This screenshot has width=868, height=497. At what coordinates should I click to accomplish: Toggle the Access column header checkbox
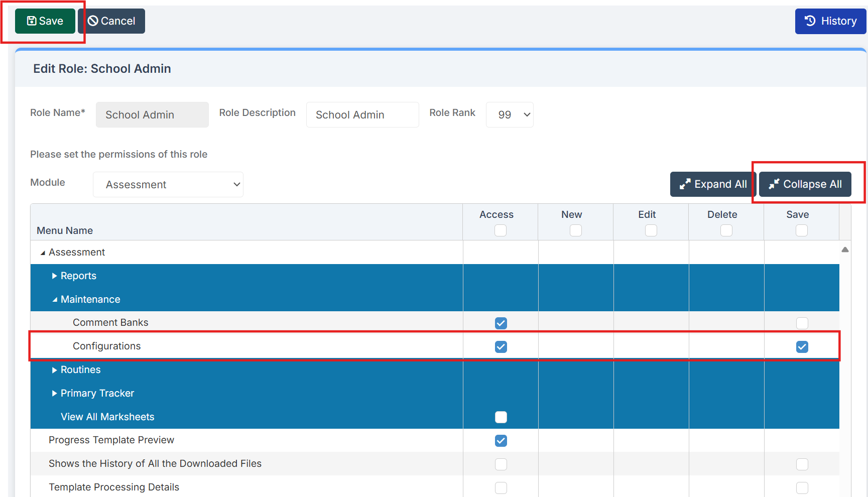[501, 230]
